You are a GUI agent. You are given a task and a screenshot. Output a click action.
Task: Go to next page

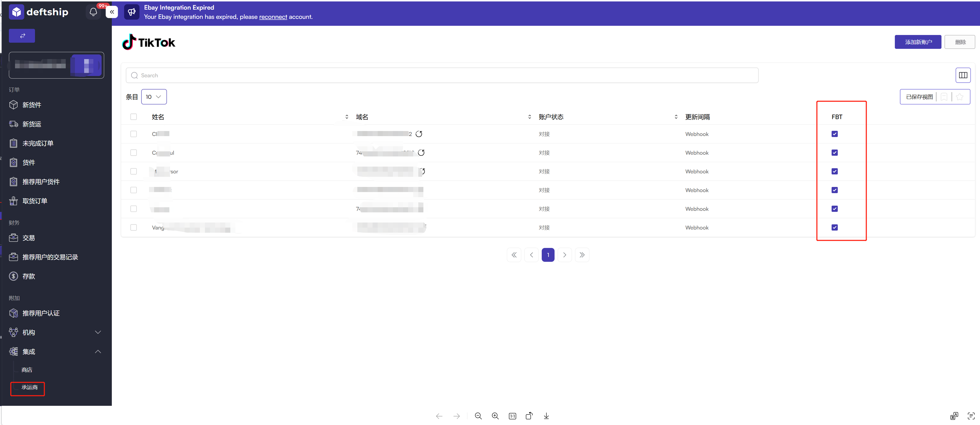coord(565,255)
